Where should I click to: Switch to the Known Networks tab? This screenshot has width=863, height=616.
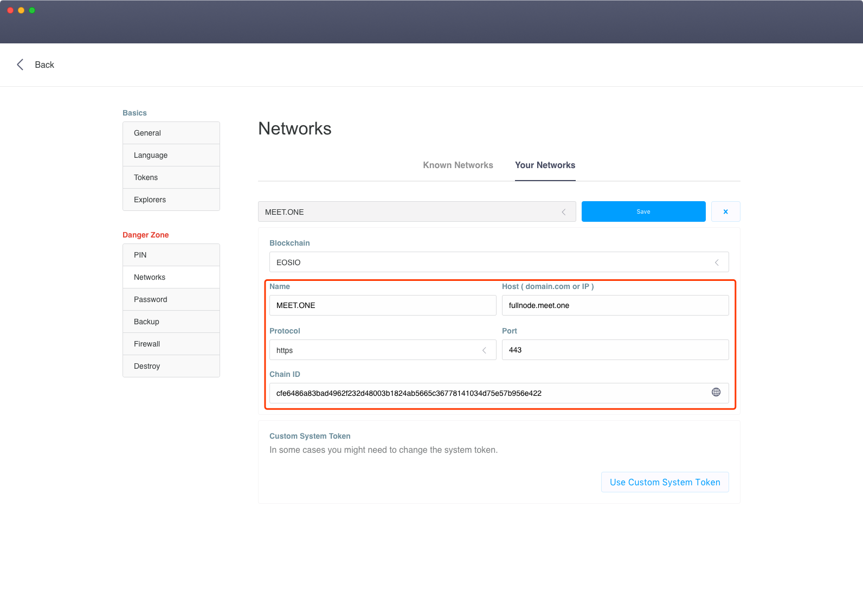[458, 165]
